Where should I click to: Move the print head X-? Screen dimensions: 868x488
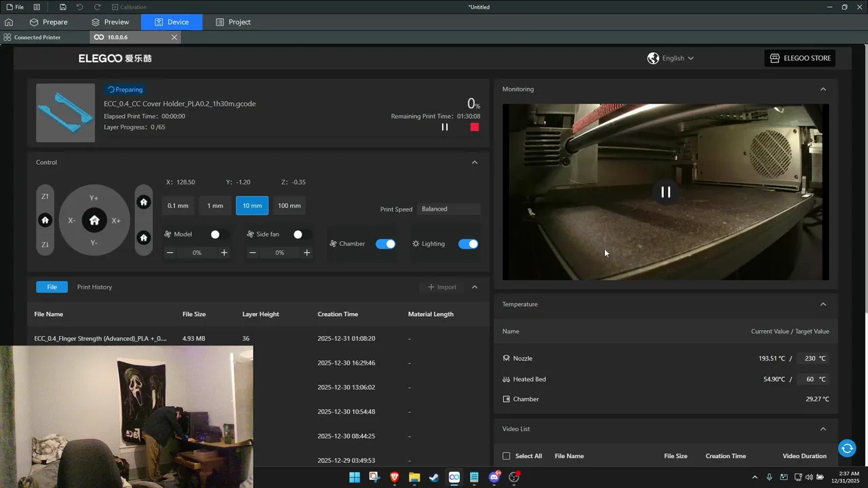71,220
